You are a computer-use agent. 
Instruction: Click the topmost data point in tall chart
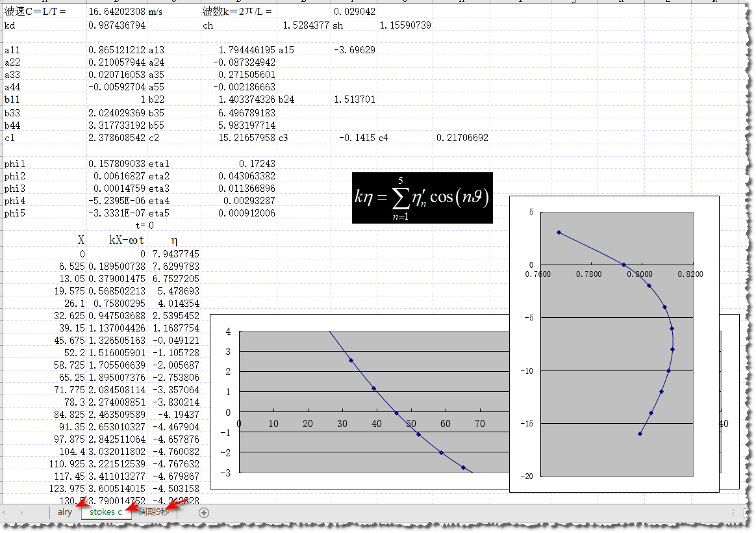559,232
